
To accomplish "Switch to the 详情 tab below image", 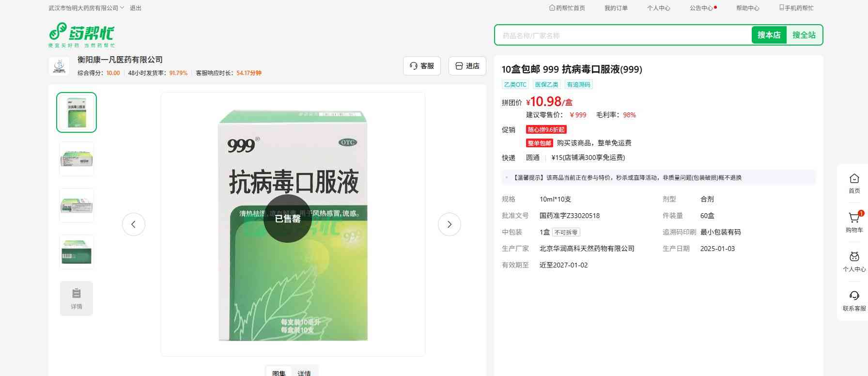I will (304, 372).
